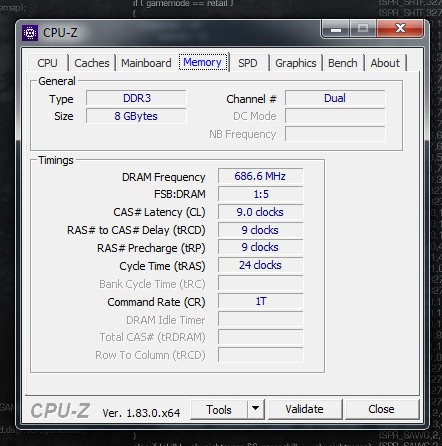The image size is (442, 446).
Task: Click the Channel # label
Action: pos(251,99)
